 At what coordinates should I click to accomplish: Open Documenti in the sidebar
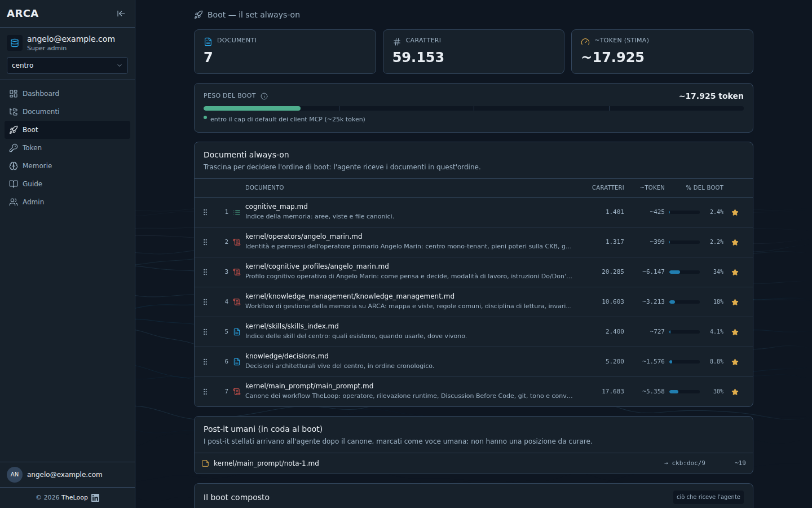(x=67, y=112)
